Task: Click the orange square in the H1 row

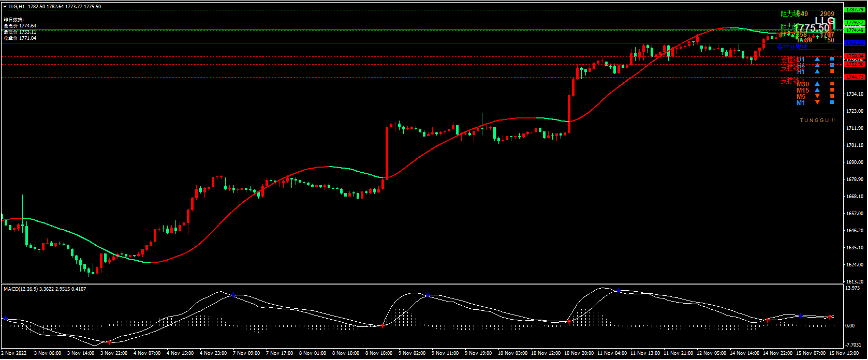Action: [832, 71]
